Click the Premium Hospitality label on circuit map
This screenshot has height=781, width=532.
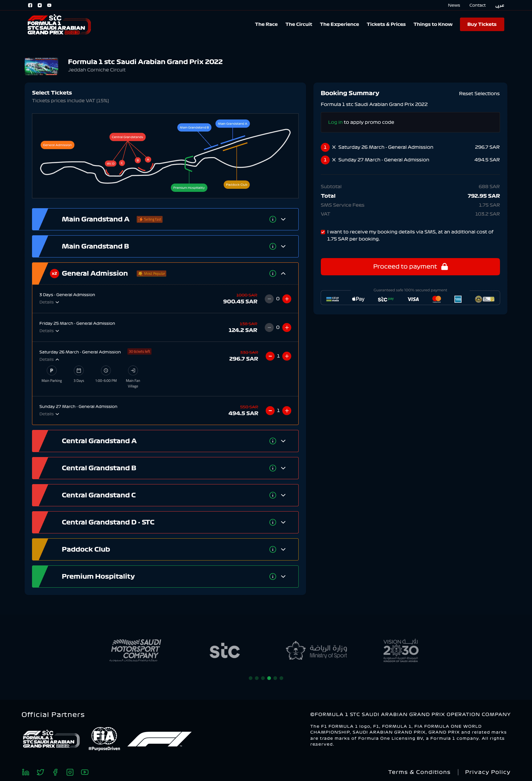(189, 188)
